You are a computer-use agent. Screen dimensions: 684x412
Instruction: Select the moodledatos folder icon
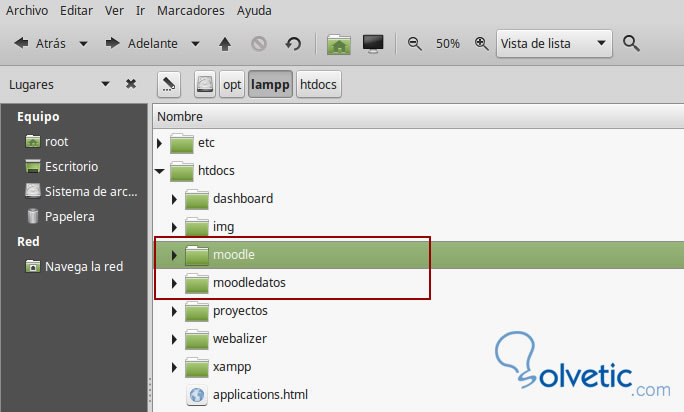pos(197,283)
